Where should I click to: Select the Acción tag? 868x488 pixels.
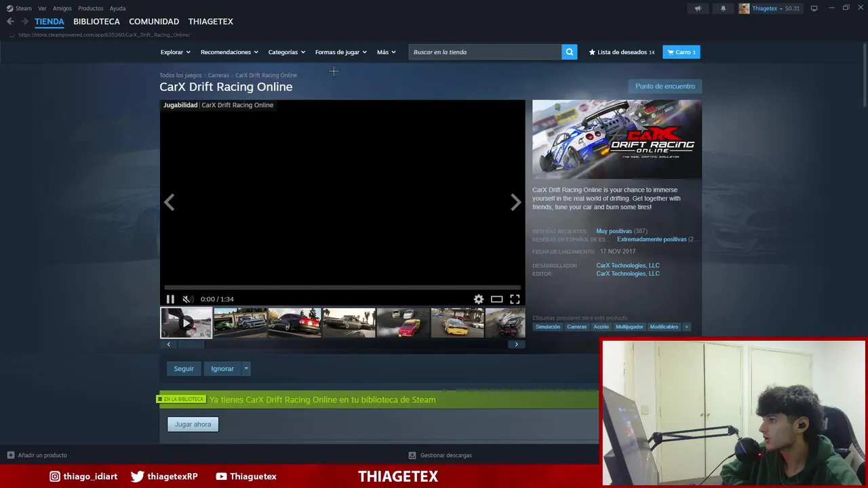pyautogui.click(x=601, y=327)
